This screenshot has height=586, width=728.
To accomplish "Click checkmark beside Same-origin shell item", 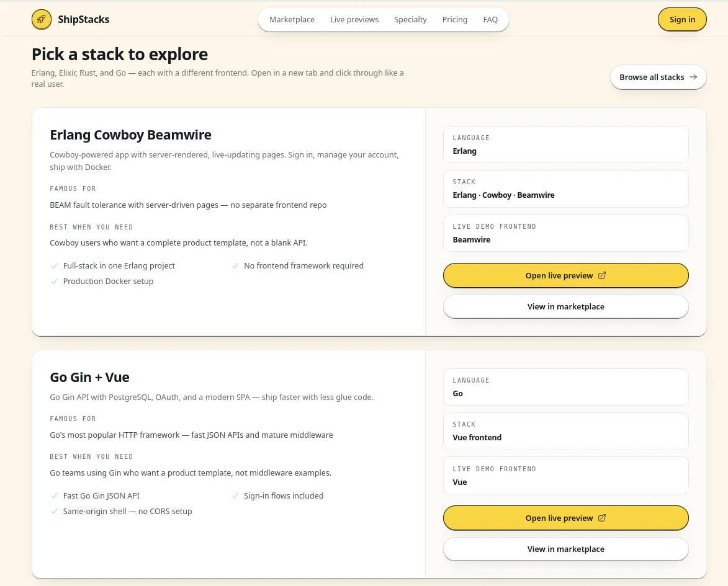I will point(55,512).
